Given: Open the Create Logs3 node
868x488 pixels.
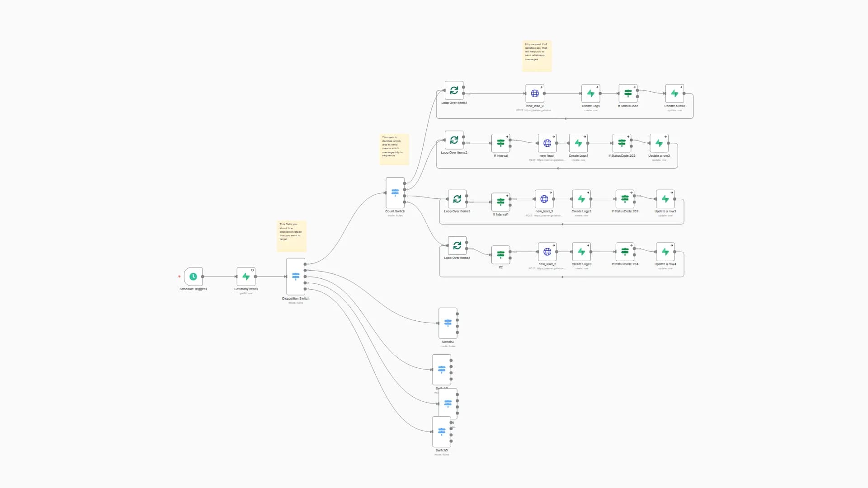Looking at the screenshot, I should [581, 252].
